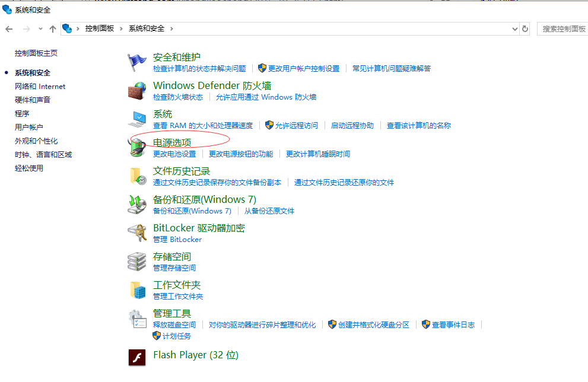Click 更改计算机睡眠时间 link
The height and width of the screenshot is (382, 588).
[318, 154]
